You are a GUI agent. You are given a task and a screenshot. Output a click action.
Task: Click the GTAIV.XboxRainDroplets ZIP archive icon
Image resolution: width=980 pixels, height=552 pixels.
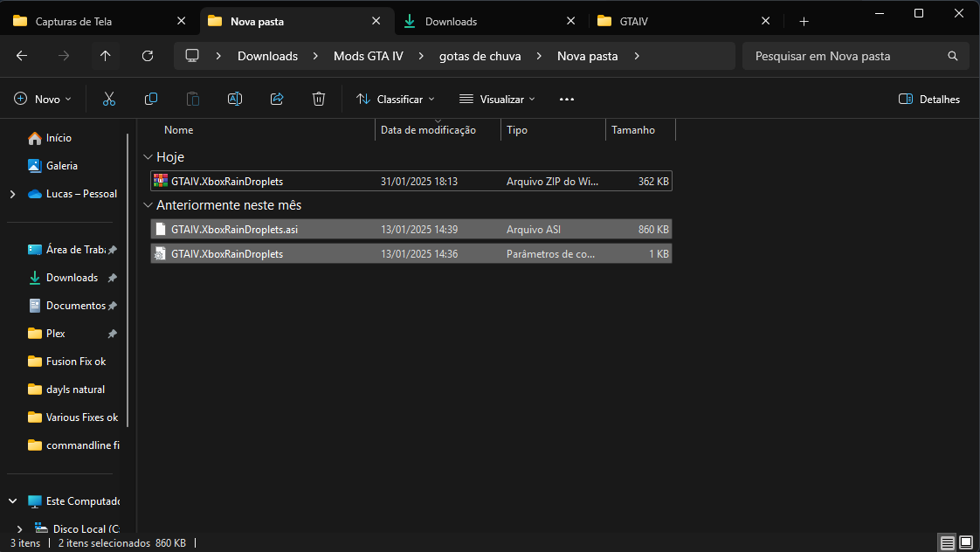click(x=161, y=181)
